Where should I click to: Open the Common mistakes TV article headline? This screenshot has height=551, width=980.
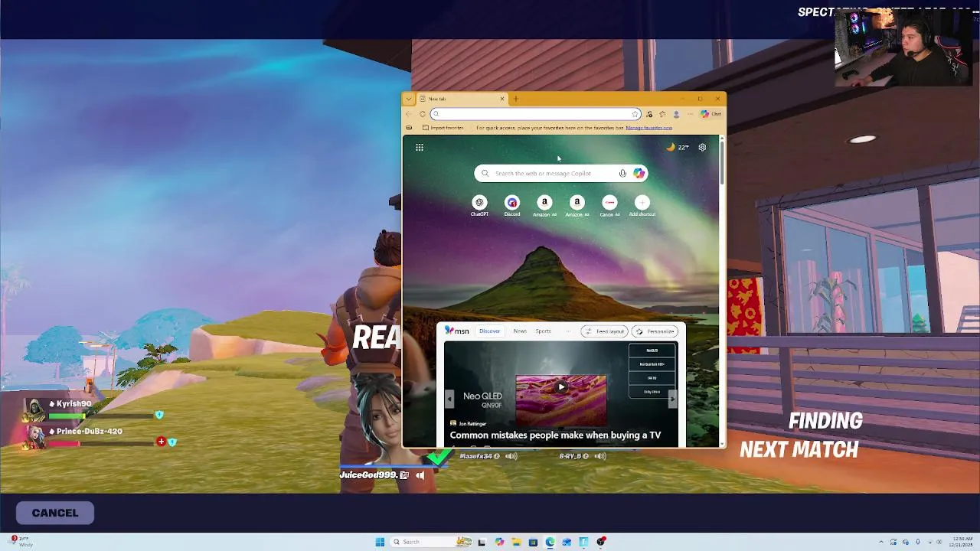555,435
